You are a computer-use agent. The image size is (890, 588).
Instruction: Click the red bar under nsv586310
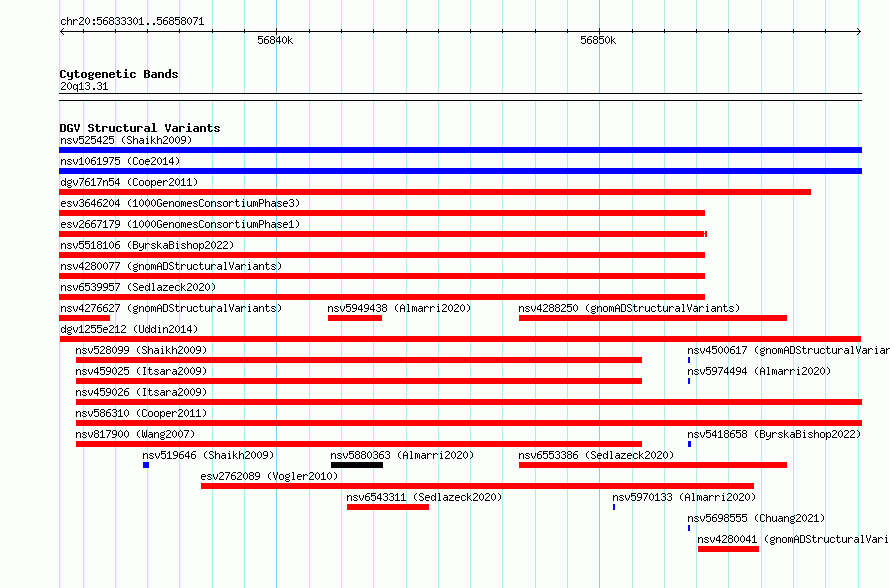coord(469,423)
